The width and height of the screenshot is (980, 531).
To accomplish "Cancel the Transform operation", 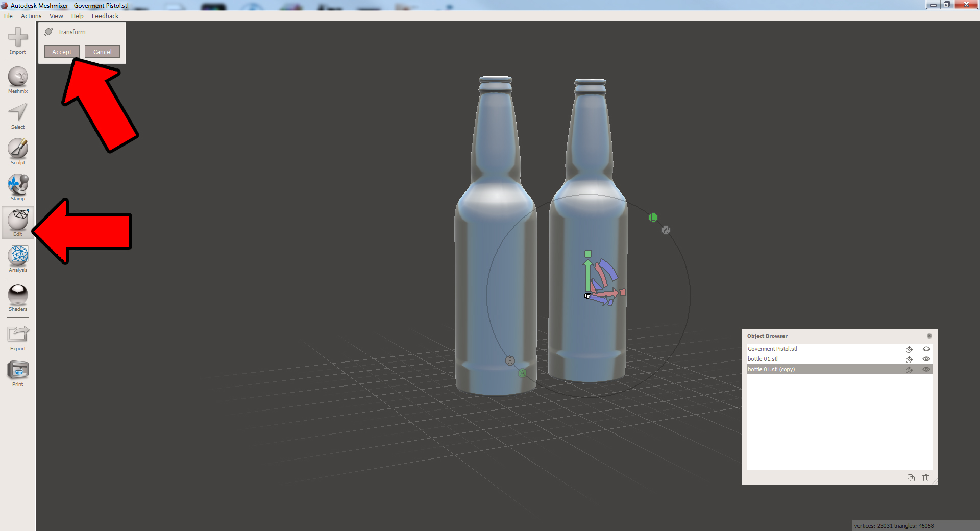I will (102, 52).
